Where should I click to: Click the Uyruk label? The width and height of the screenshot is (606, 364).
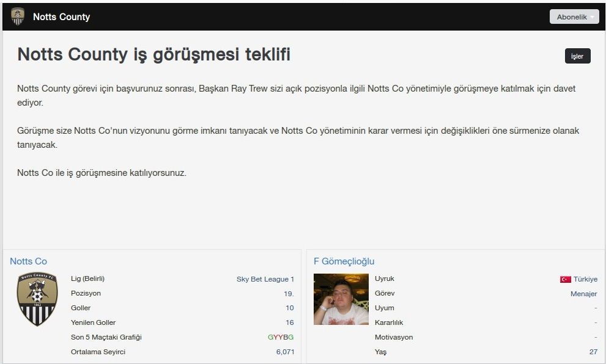385,278
